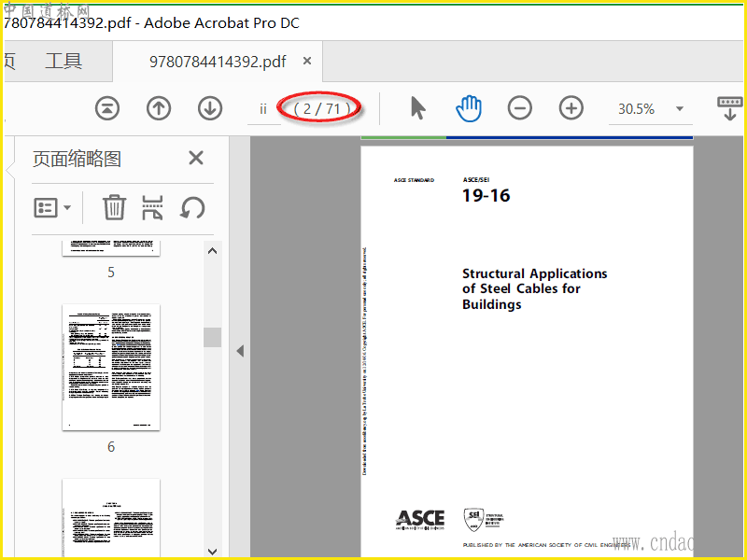Image resolution: width=747 pixels, height=560 pixels.
Task: Select the thumbnail labelled 5
Action: (x=111, y=248)
